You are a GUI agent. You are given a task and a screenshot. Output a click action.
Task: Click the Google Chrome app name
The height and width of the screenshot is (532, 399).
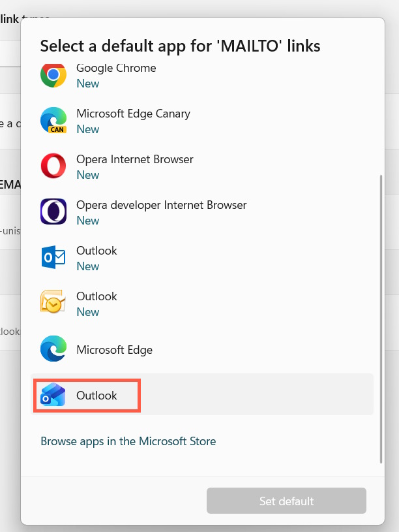point(116,68)
